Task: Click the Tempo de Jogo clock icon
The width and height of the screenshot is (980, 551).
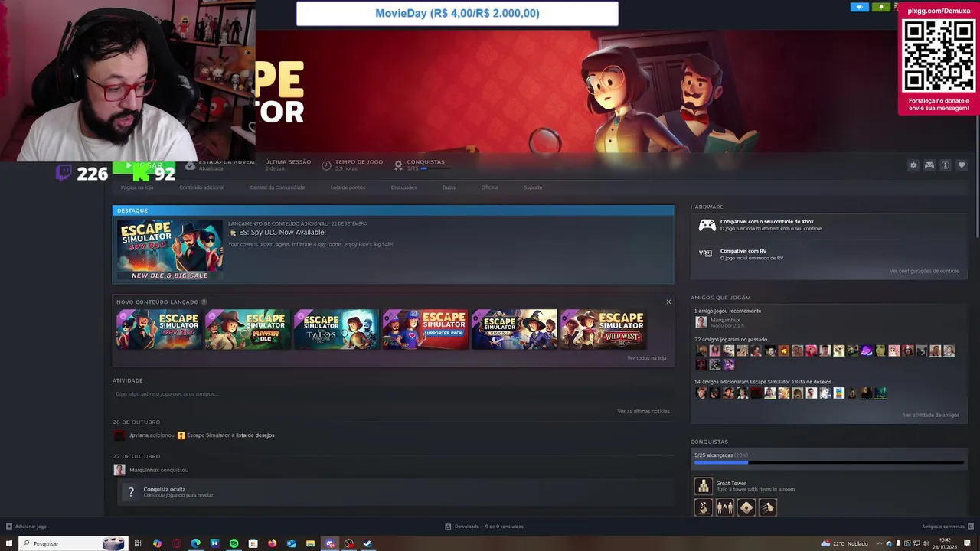Action: (326, 165)
